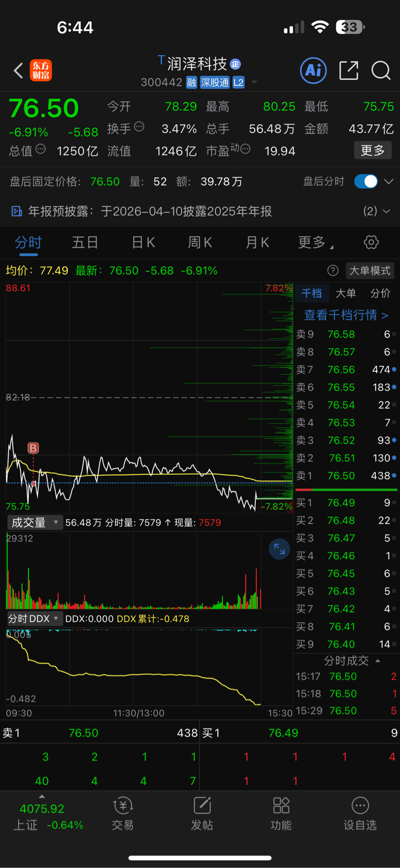Screen dimensions: 400x868
Task: Open the search magnifier icon
Action: pyautogui.click(x=381, y=70)
